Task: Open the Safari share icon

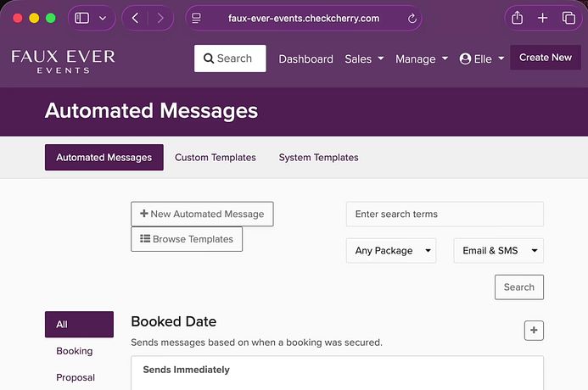Action: click(x=517, y=18)
